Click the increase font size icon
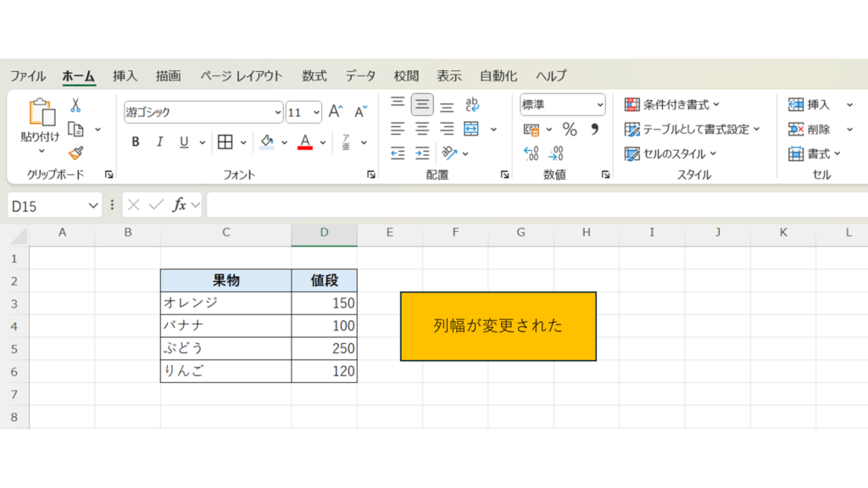868x488 pixels. 336,112
